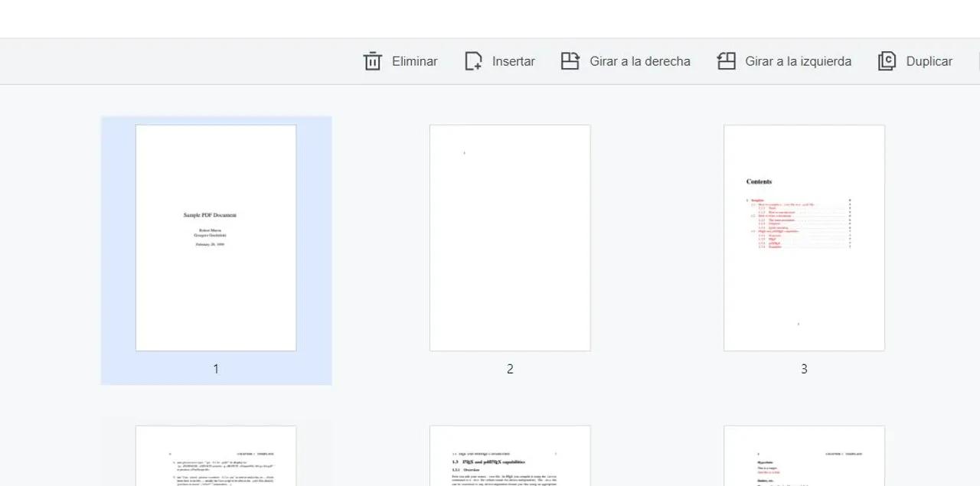Select page 1 thumbnail titled Sample PDF Document

click(216, 238)
